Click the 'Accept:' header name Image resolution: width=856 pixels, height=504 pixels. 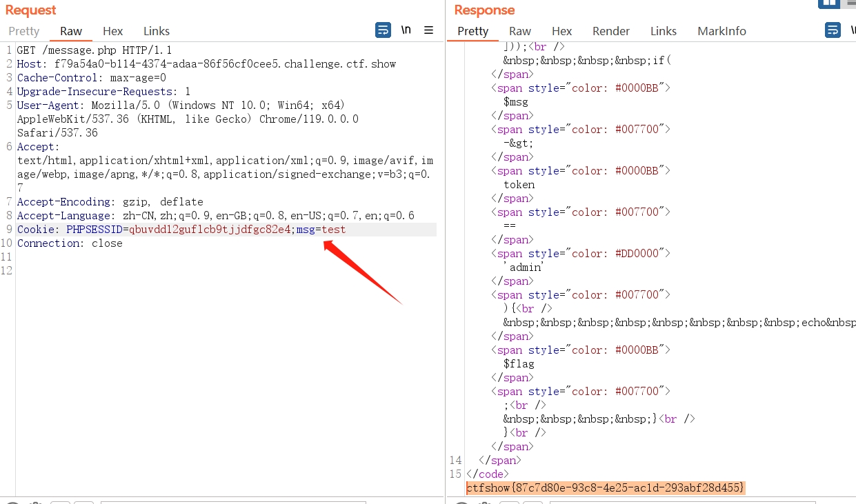point(39,147)
